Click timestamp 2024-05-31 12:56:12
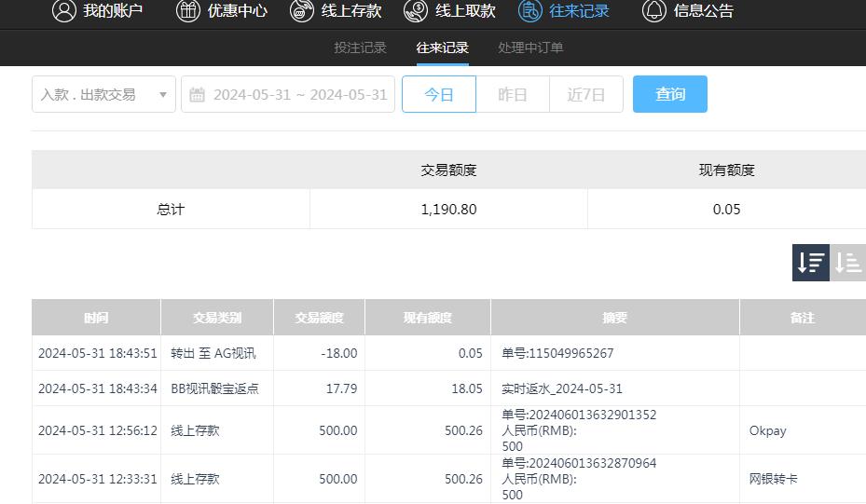This screenshot has height=504, width=866. click(x=98, y=430)
